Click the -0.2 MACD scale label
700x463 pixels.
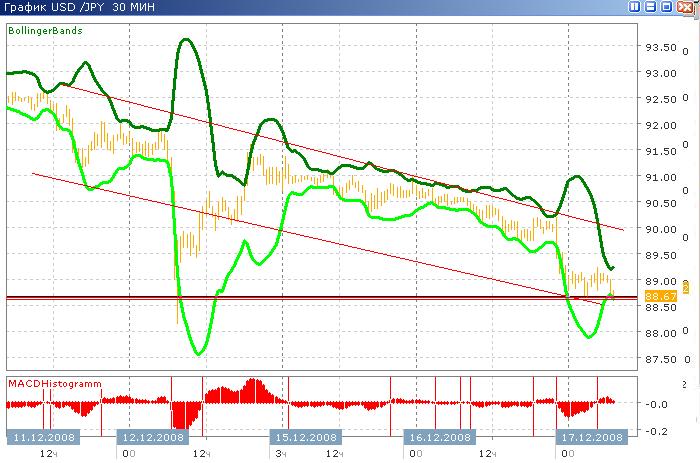(660, 431)
